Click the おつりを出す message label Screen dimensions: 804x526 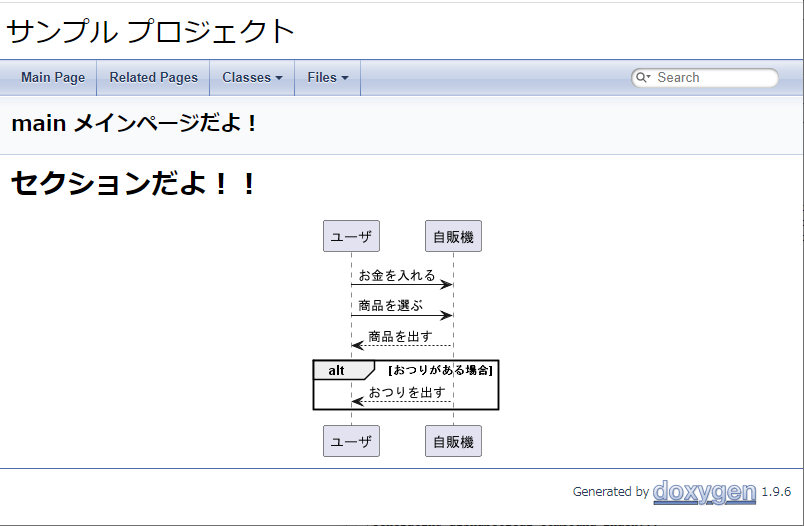click(407, 392)
